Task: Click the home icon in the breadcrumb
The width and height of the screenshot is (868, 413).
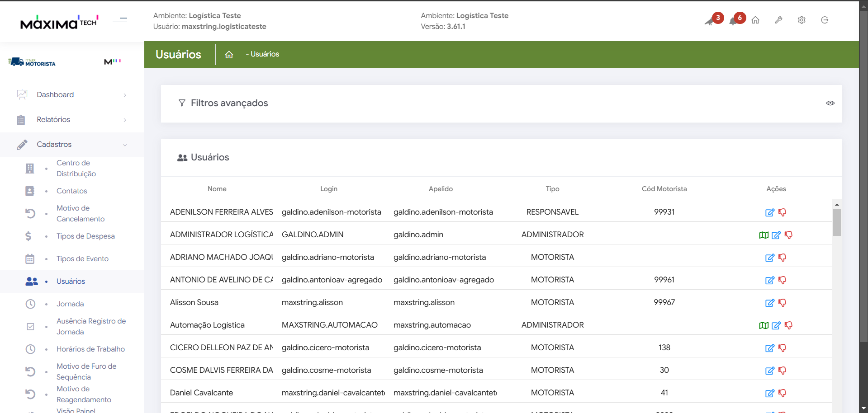Action: click(229, 55)
